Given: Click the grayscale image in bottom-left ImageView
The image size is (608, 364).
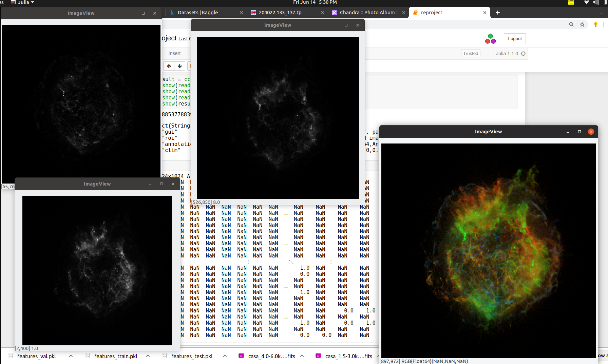Looking at the screenshot, I should pyautogui.click(x=97, y=270).
